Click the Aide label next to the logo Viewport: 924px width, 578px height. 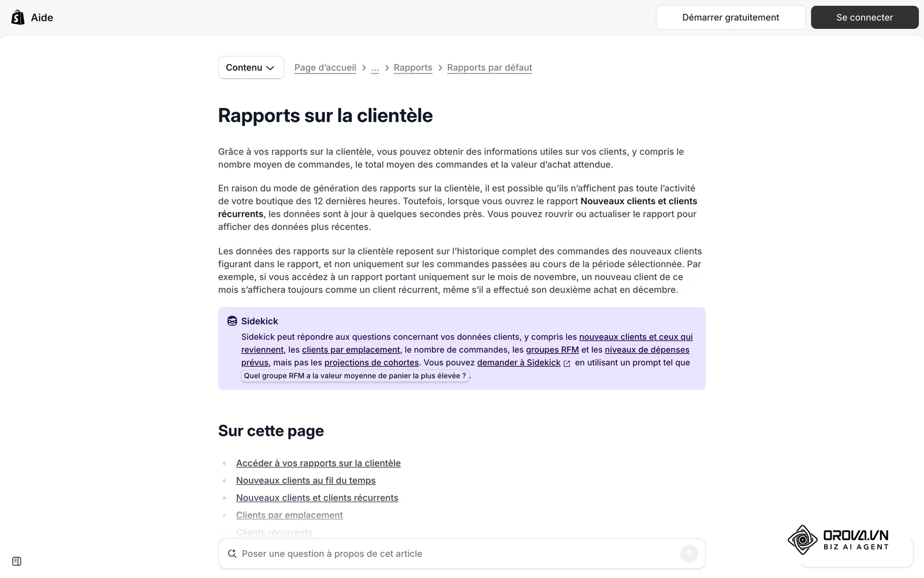(42, 17)
